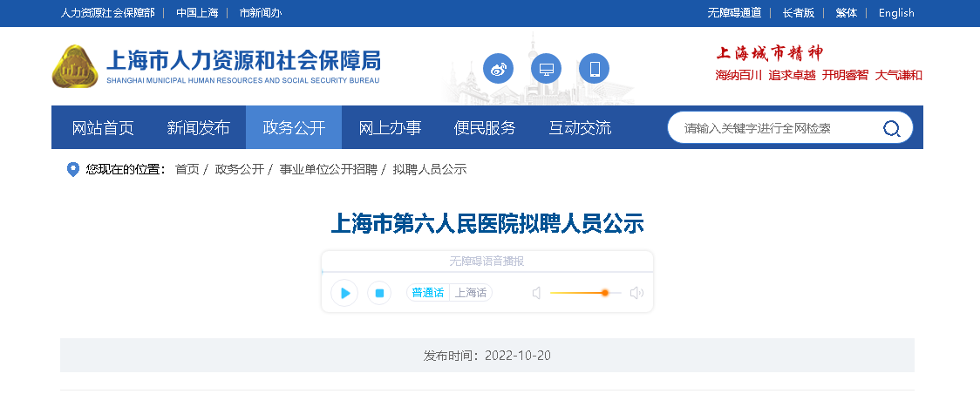Click the bureau emblem logo
The image size is (980, 394).
tap(75, 66)
